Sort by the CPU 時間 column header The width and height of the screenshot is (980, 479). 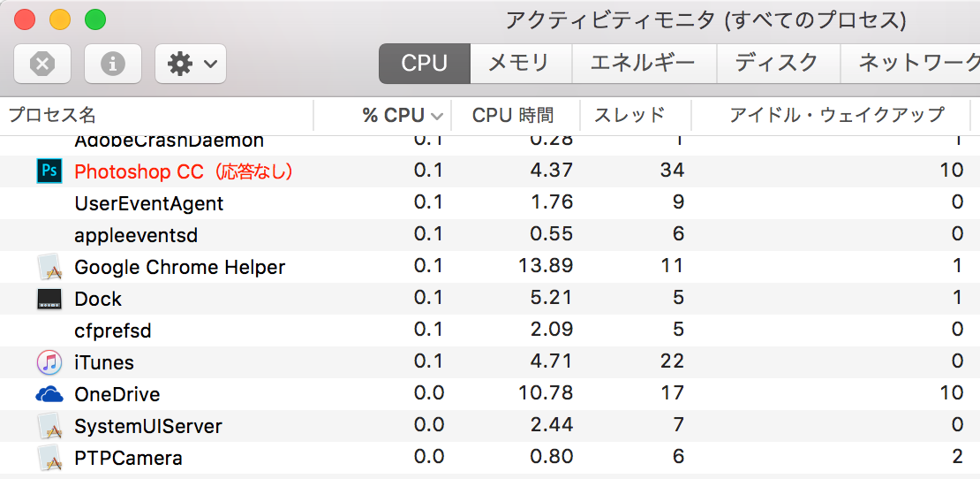coord(515,115)
